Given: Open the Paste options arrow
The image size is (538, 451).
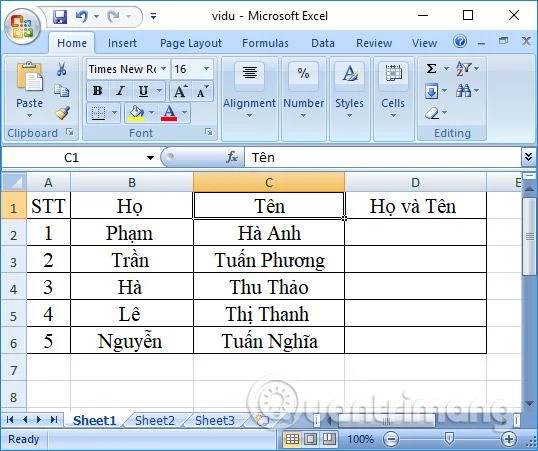Looking at the screenshot, I should coord(30,116).
